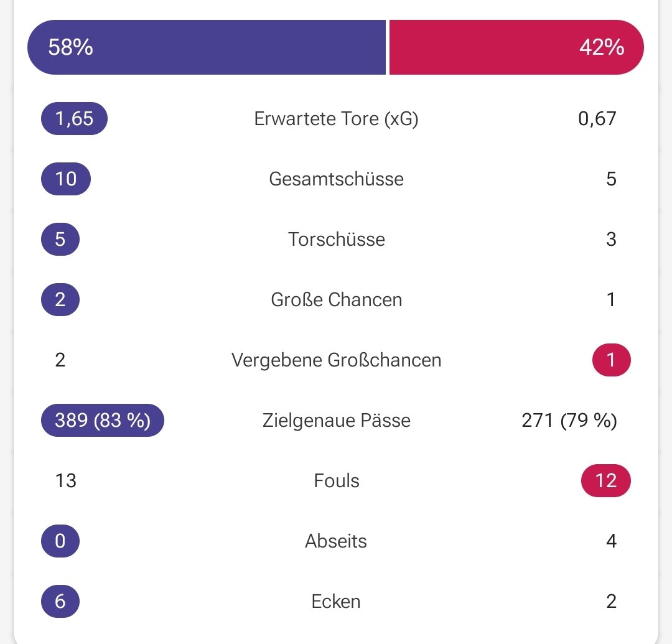The height and width of the screenshot is (644, 672).
Task: Select the 271 (79 %) passes value
Action: click(x=569, y=421)
